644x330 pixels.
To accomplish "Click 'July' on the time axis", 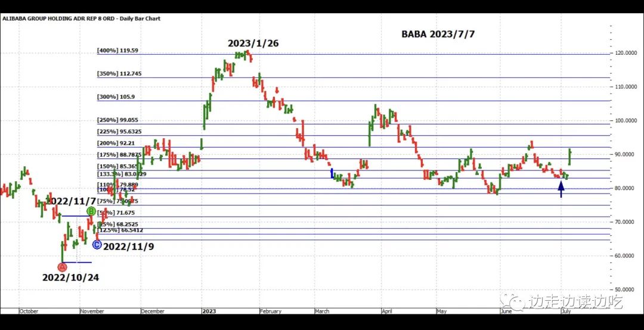I will (566, 311).
